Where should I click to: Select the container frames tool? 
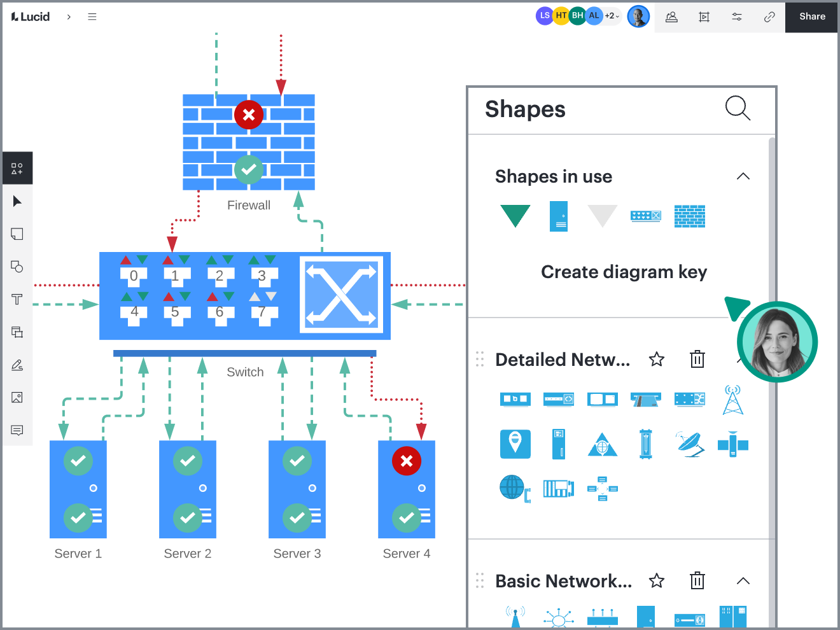tap(17, 332)
